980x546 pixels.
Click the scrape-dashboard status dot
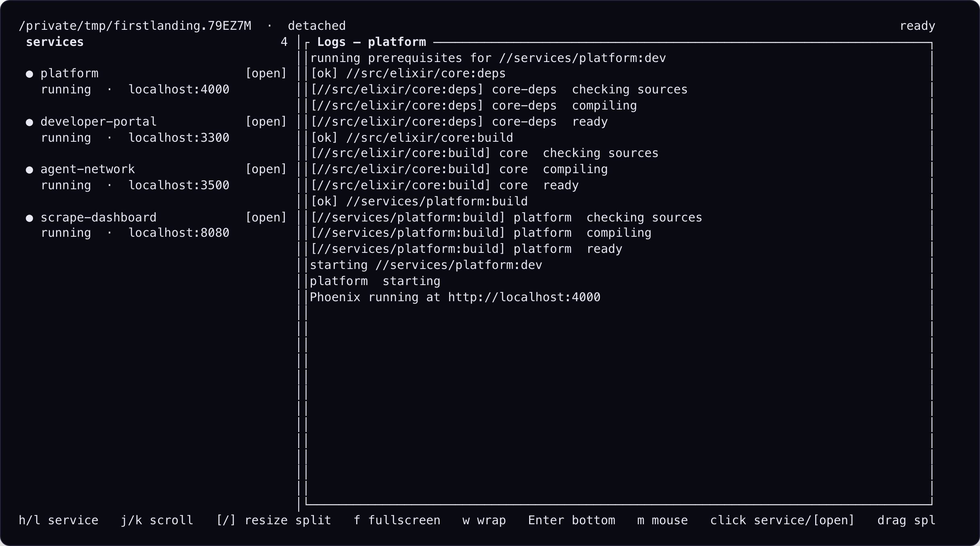point(29,218)
